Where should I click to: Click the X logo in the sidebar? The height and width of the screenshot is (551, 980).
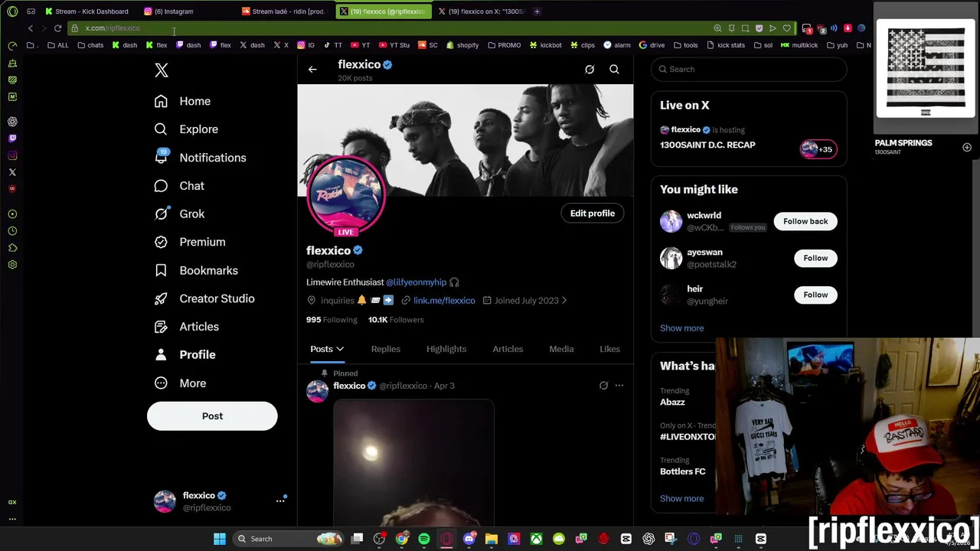pyautogui.click(x=162, y=70)
